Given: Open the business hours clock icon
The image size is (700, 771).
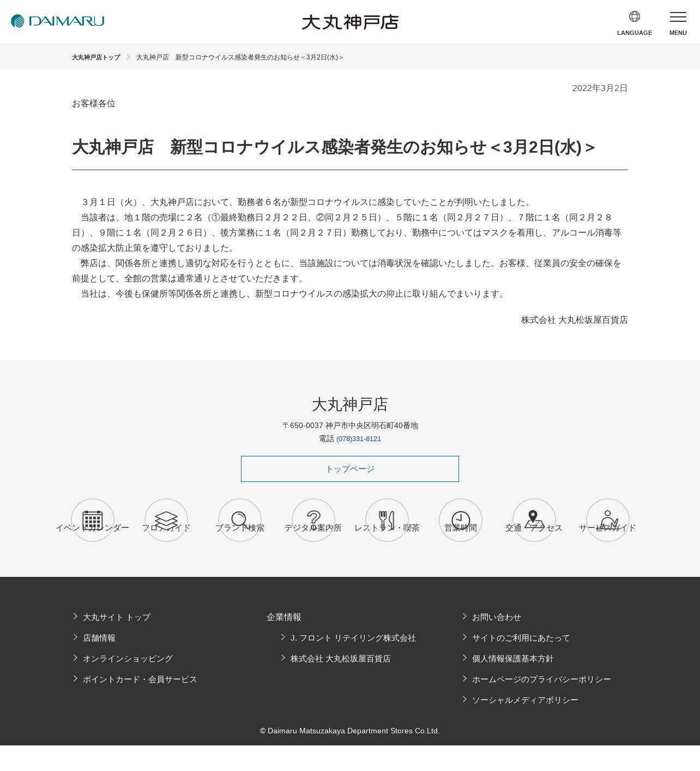Looking at the screenshot, I should [461, 520].
